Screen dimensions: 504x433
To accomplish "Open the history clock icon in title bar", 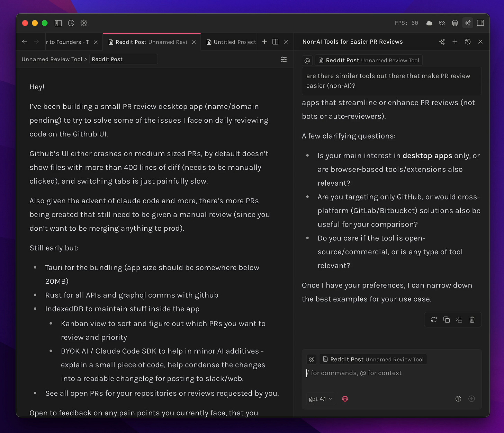I will coord(71,23).
